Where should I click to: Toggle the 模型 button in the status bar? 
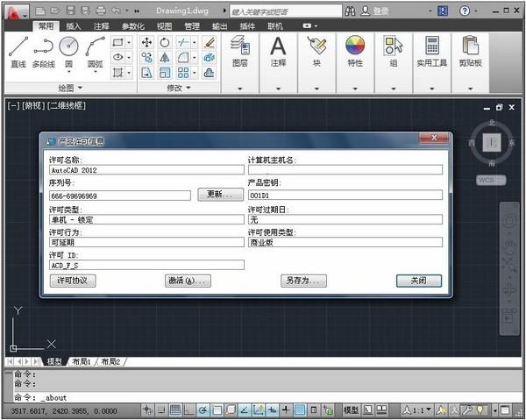coord(351,409)
